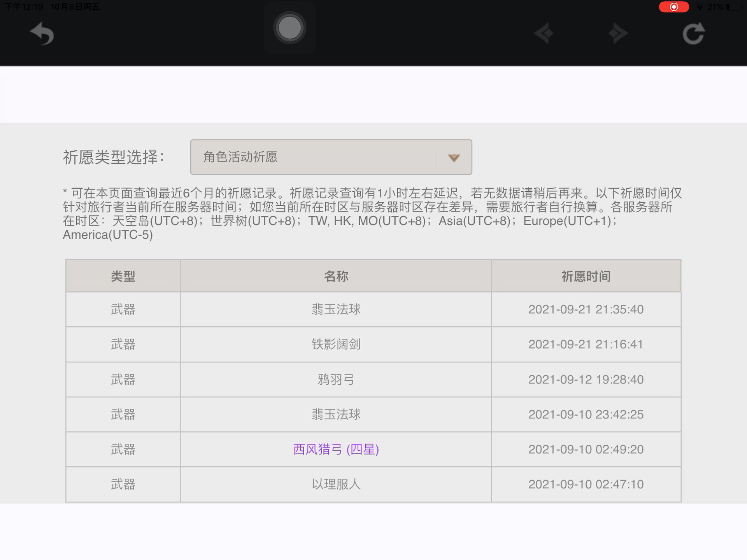Open the 角色活动祈愿 wish type dropdown

tap(331, 157)
